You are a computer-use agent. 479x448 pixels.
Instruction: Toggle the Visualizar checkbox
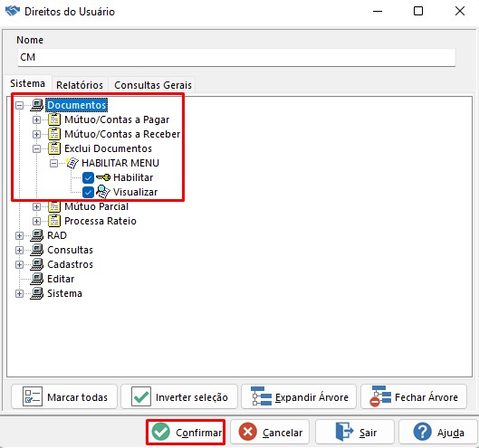click(x=89, y=193)
